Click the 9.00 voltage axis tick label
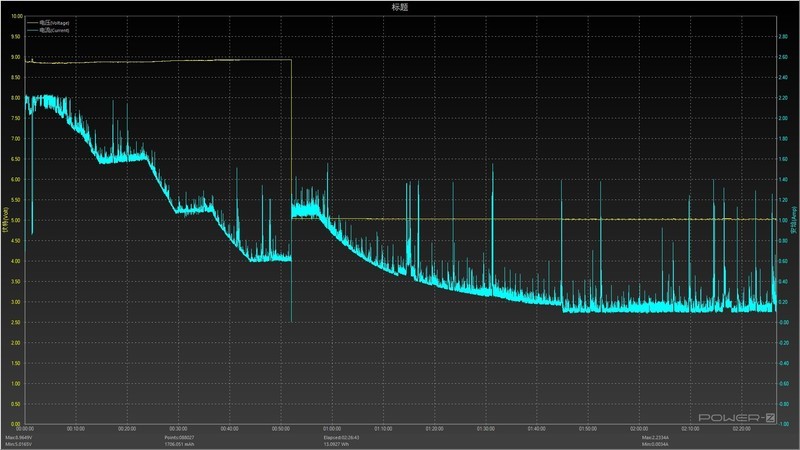Image resolution: width=800 pixels, height=450 pixels. click(15, 58)
